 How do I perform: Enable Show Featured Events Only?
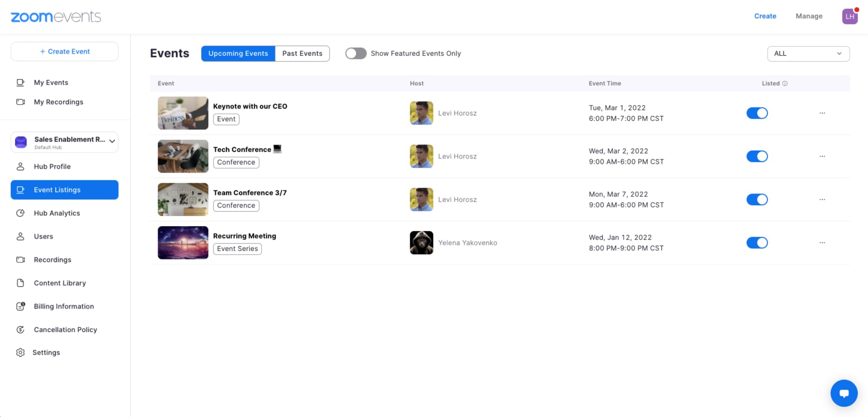click(356, 53)
